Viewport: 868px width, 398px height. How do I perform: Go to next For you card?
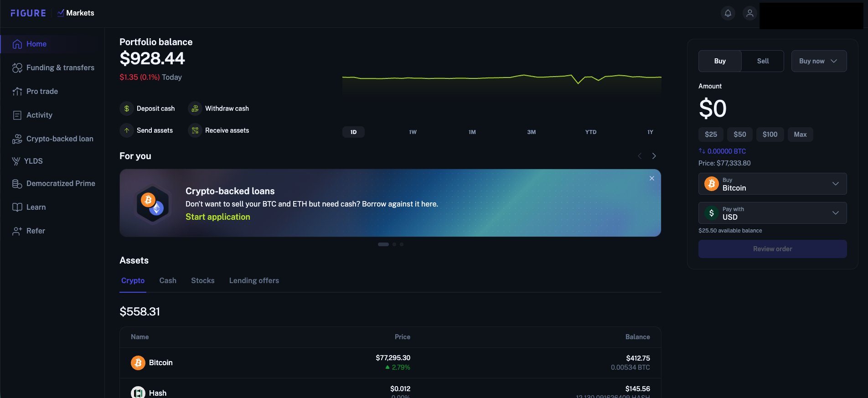tap(654, 156)
